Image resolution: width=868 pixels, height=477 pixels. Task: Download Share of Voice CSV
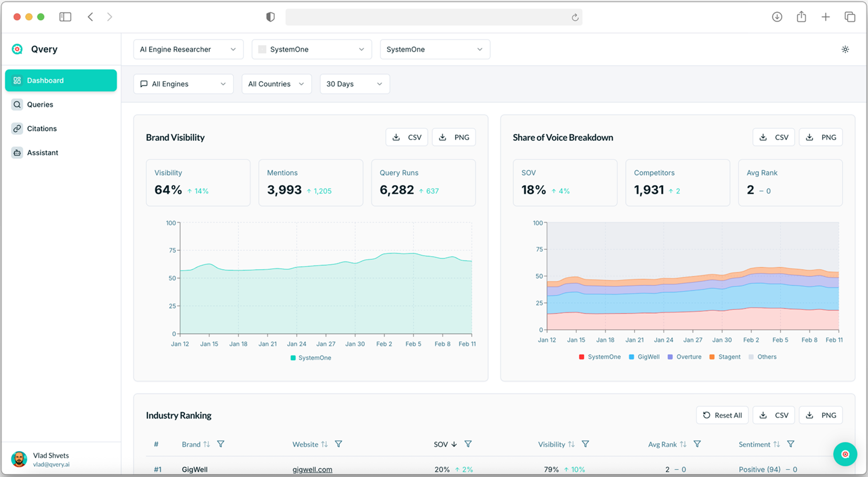pos(774,137)
